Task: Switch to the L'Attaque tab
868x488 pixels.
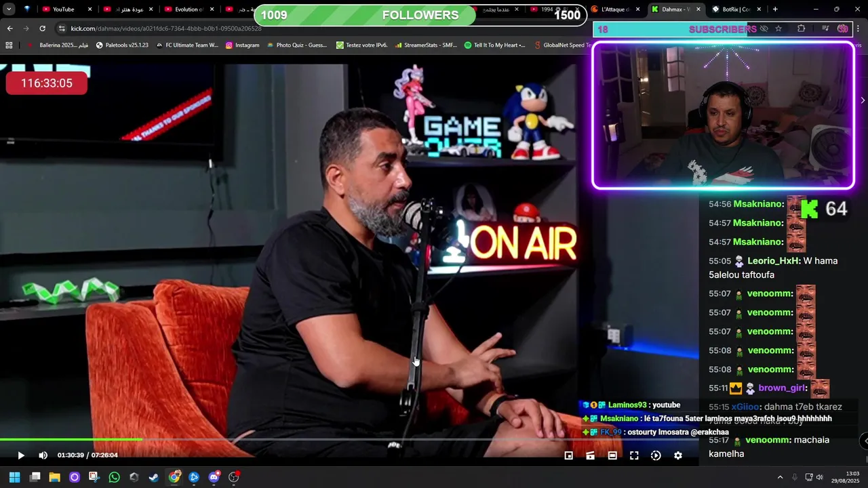Action: click(615, 9)
